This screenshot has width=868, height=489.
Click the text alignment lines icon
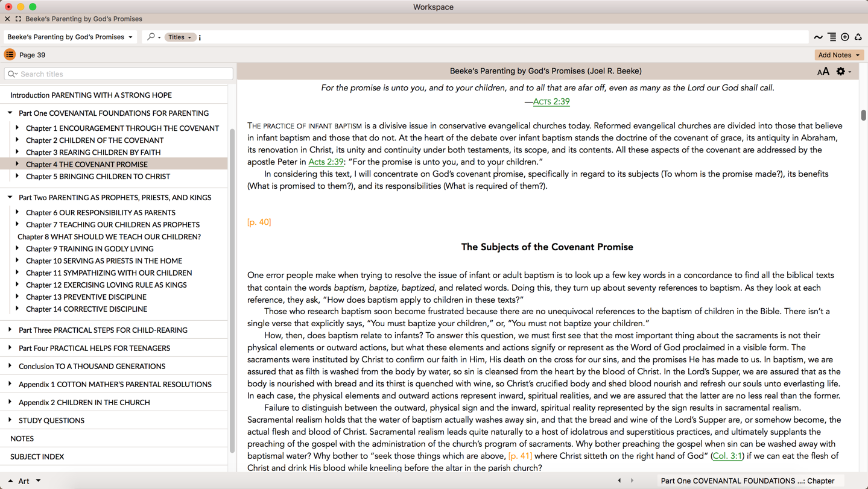(x=832, y=37)
